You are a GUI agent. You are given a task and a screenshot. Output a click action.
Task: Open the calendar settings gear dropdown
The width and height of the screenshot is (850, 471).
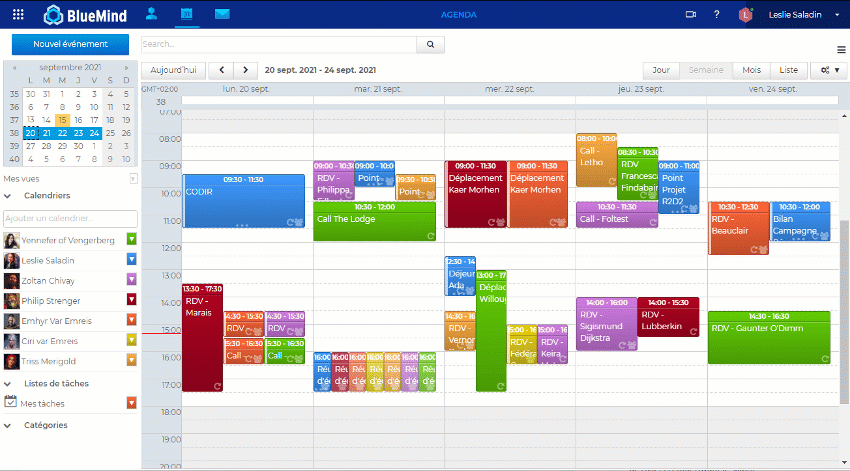(826, 70)
